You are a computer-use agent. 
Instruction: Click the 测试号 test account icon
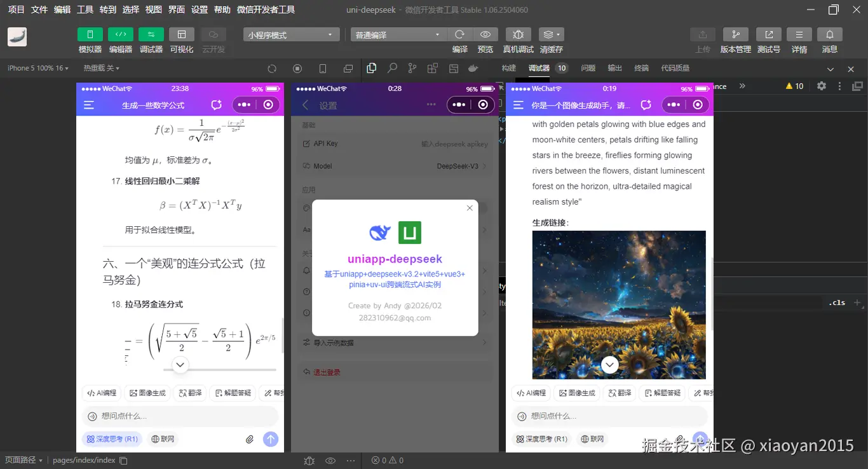[x=769, y=34]
